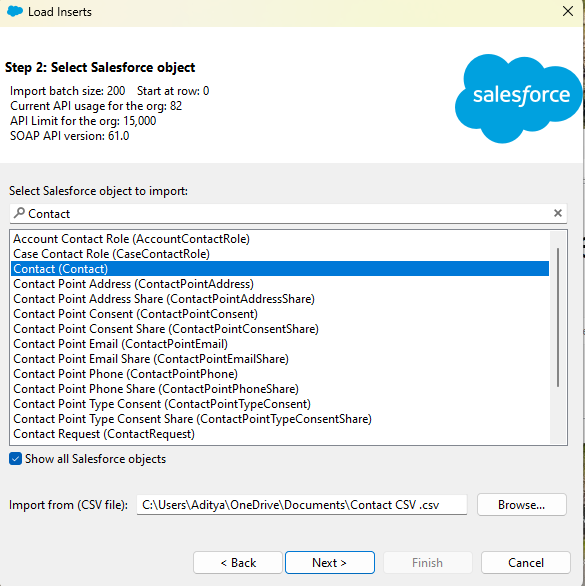Click Current API usage for the org text

96,106
